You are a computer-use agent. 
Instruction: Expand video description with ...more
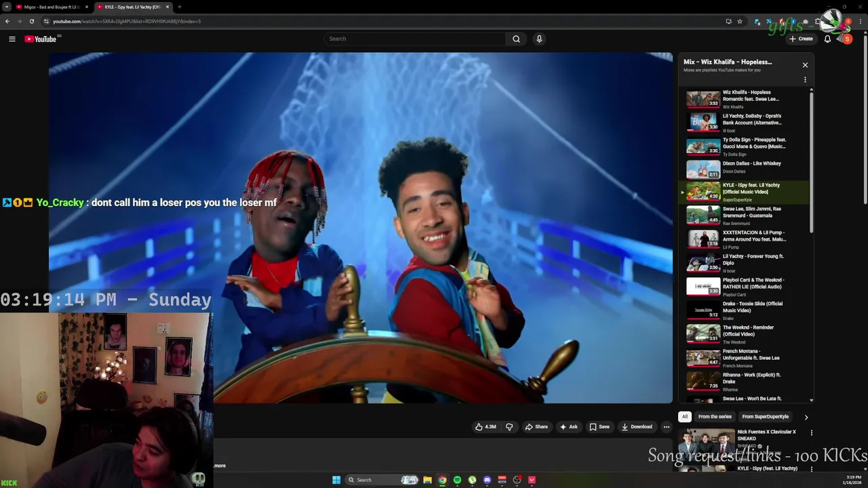[x=220, y=466]
